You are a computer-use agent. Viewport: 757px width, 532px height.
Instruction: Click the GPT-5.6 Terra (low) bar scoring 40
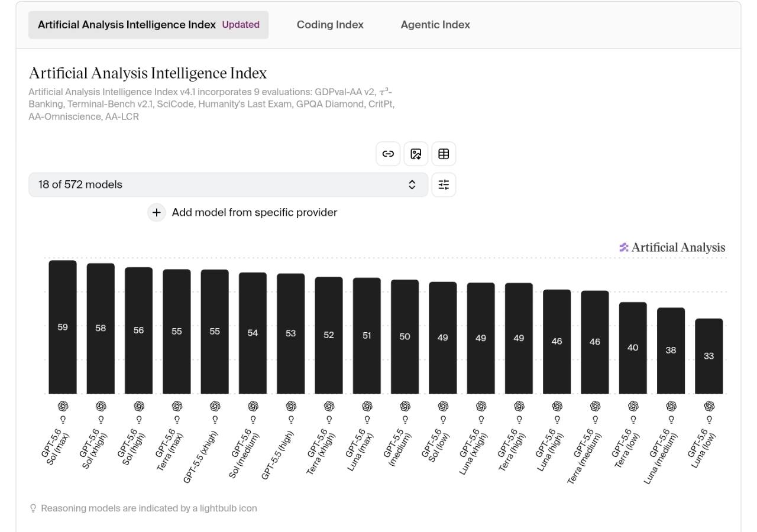coord(633,348)
